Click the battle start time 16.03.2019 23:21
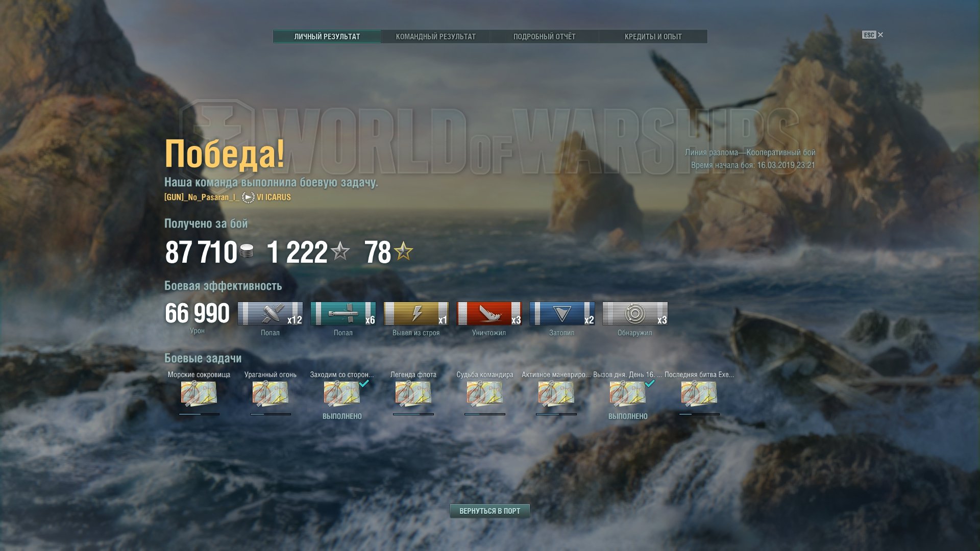 (786, 165)
